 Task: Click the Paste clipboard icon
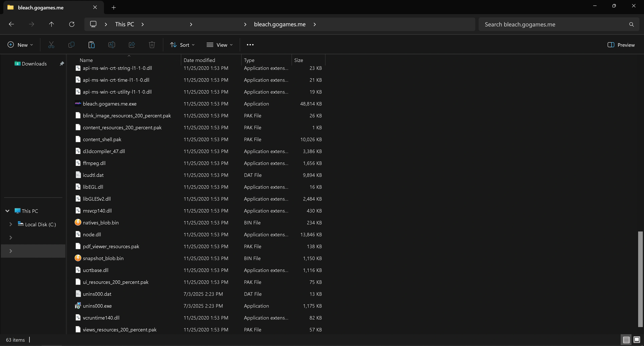pyautogui.click(x=92, y=45)
